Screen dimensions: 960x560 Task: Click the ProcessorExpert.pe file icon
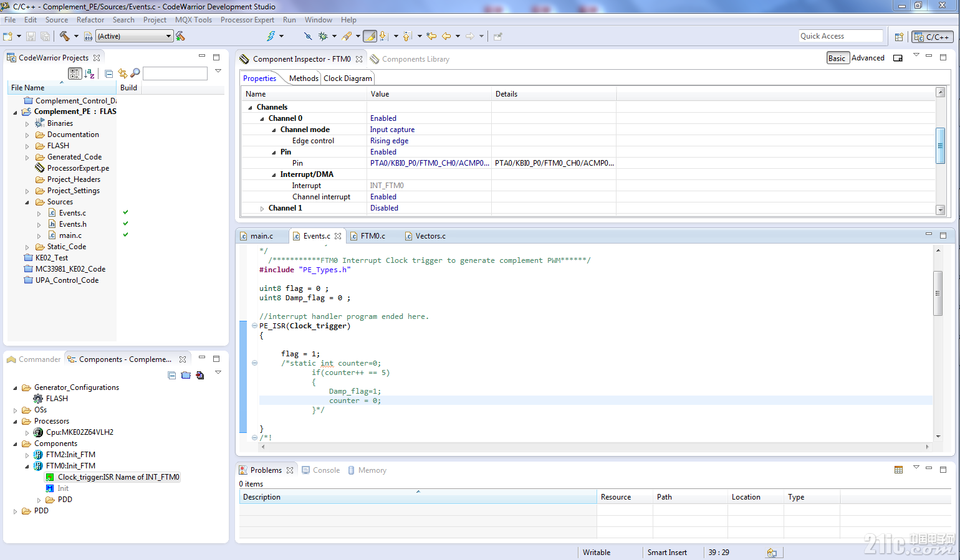40,168
